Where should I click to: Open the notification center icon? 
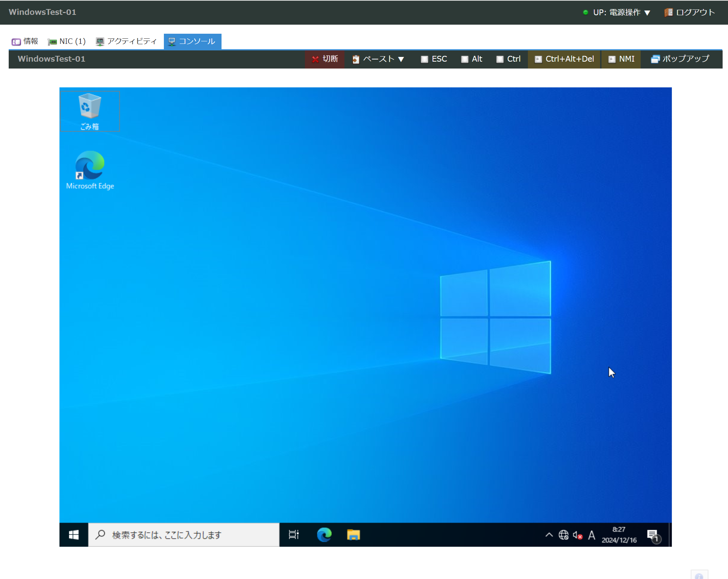653,535
